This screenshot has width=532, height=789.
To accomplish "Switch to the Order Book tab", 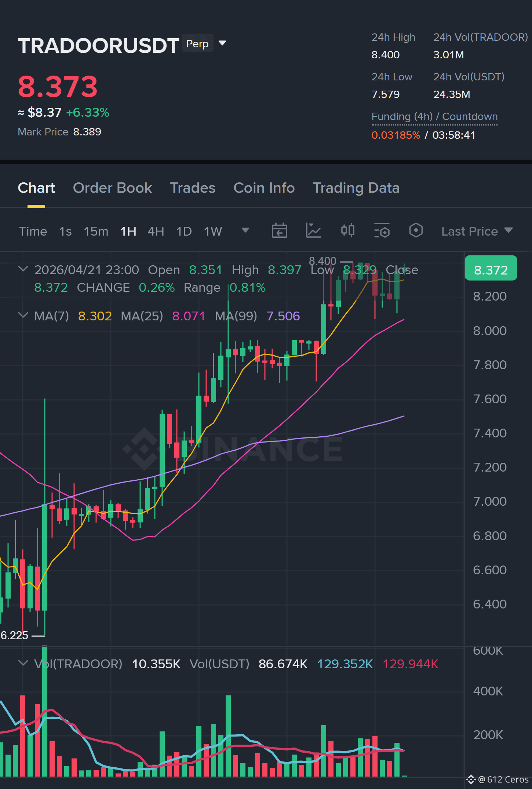I will pyautogui.click(x=112, y=188).
